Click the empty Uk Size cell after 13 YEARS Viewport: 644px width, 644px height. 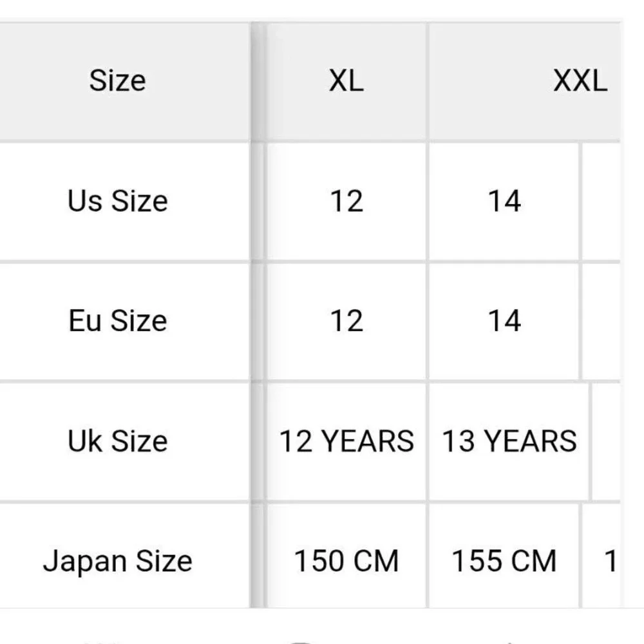606,441
